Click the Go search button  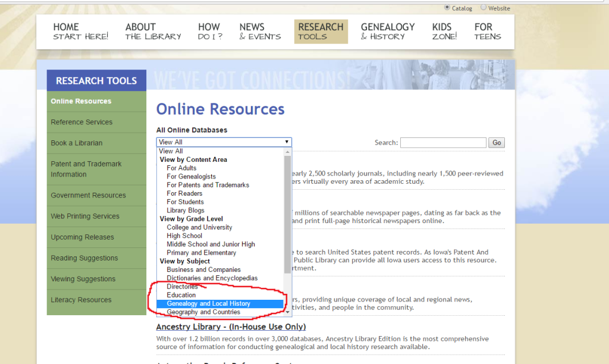[x=496, y=143]
